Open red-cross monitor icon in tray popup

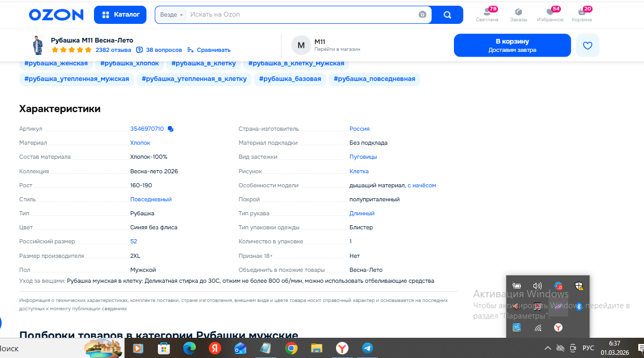tap(538, 307)
